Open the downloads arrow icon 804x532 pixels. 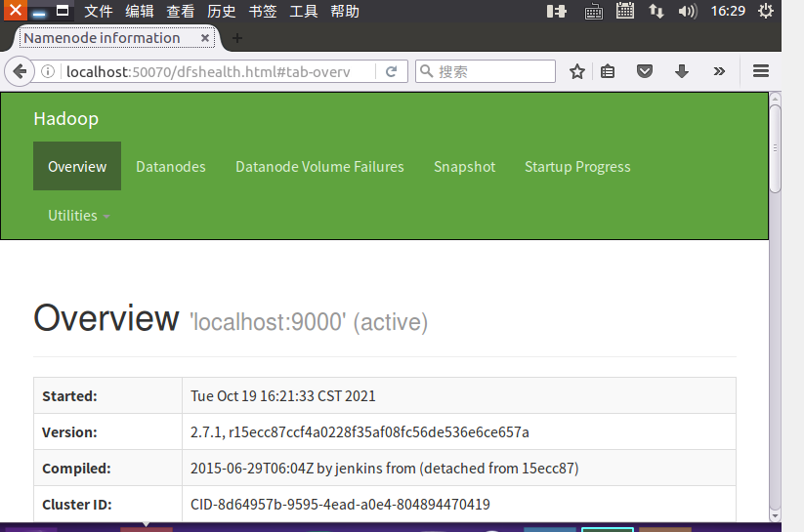coord(682,71)
